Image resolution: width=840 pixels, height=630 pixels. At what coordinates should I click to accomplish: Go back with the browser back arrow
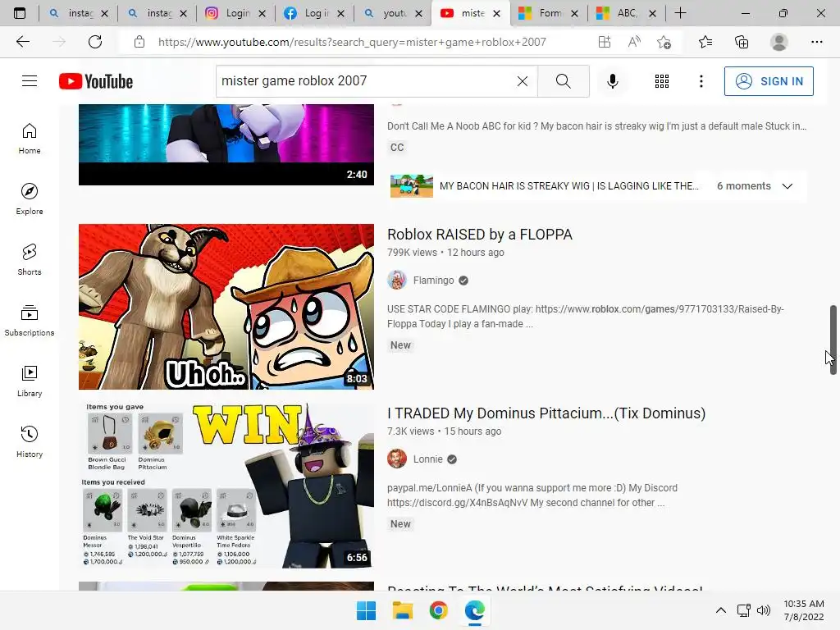click(22, 42)
